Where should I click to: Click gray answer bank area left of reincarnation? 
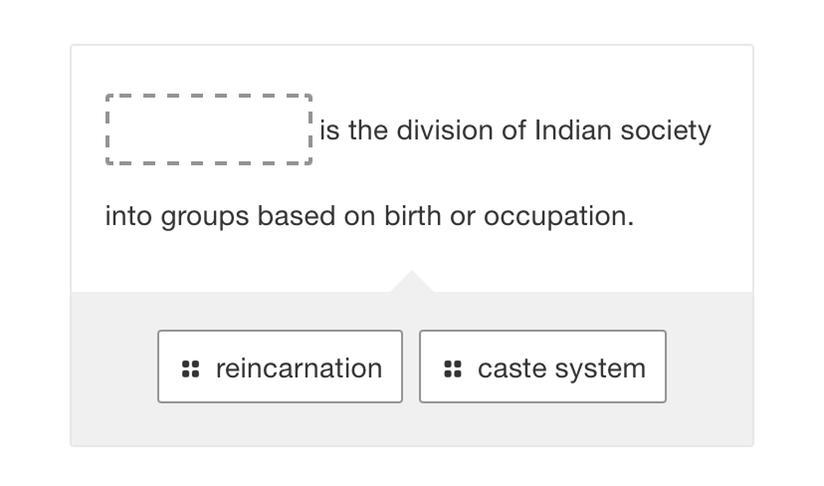(113, 368)
